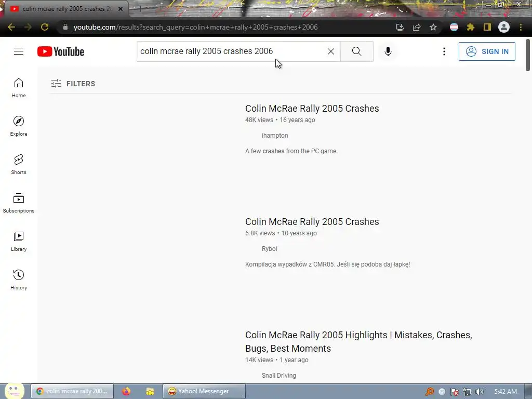Open the YouTube settings three-dot menu

tap(444, 51)
